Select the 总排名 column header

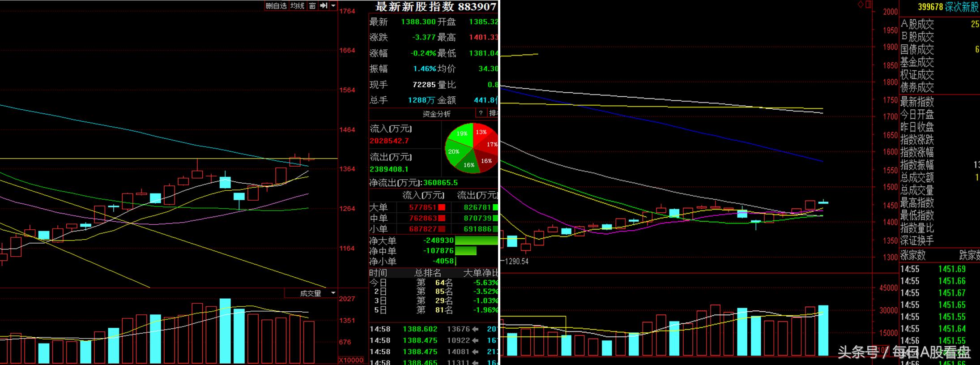[427, 273]
